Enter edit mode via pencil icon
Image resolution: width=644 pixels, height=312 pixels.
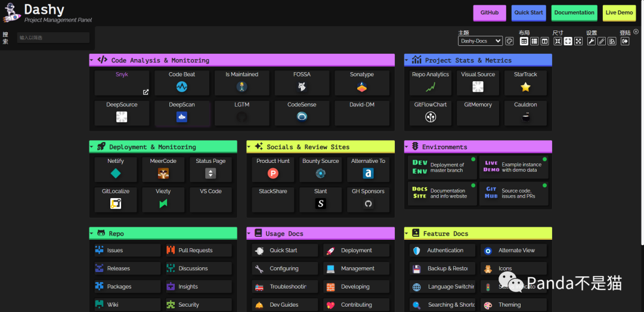click(x=602, y=41)
